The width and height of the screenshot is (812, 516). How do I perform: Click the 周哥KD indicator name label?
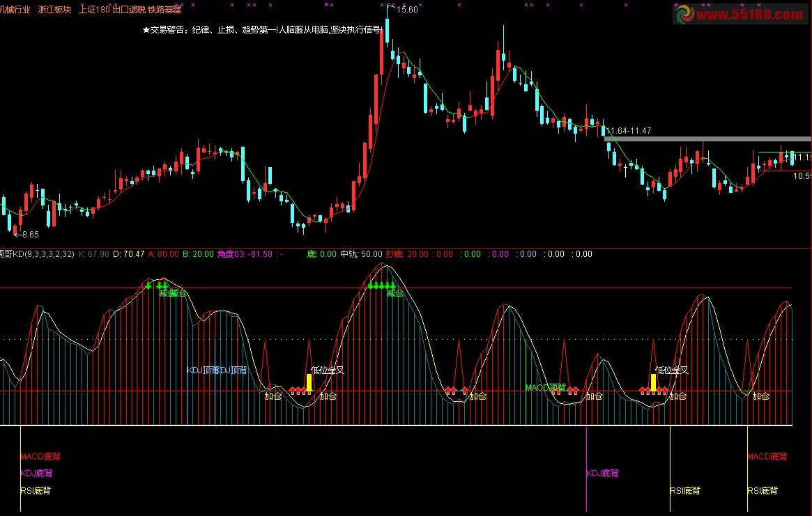click(35, 254)
